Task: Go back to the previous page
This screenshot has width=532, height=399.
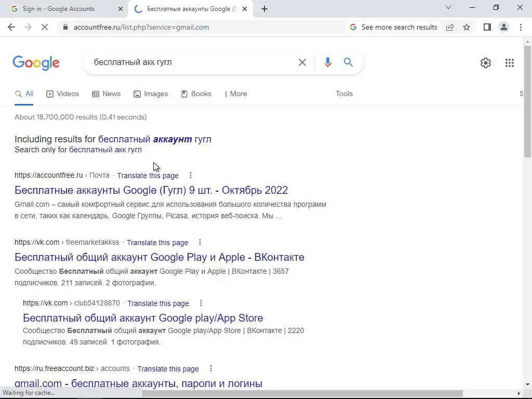Action: pos(11,27)
